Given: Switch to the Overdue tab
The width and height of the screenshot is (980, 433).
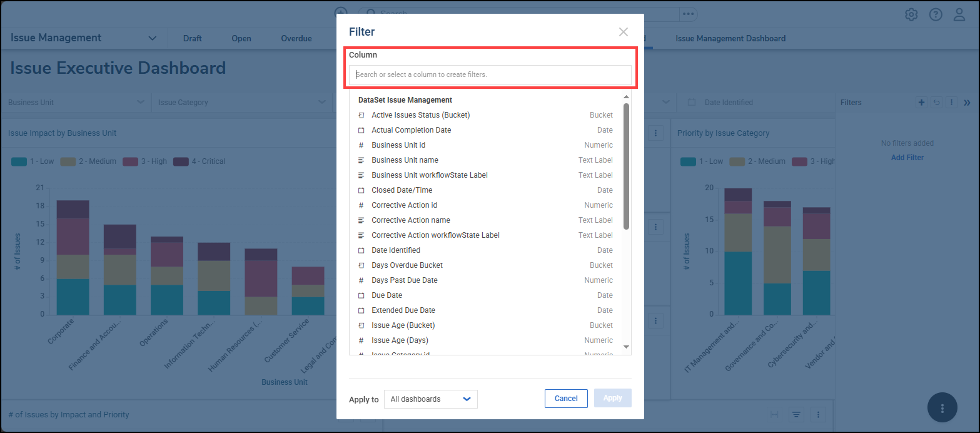Looking at the screenshot, I should pos(296,39).
